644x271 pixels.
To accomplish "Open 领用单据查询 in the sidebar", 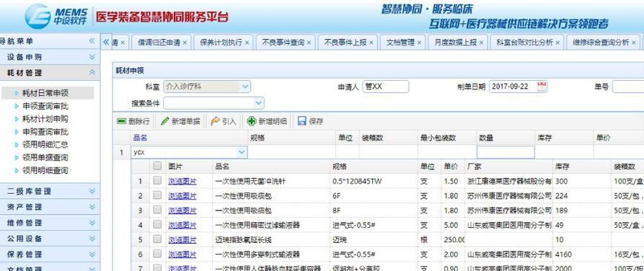I will 45,157.
